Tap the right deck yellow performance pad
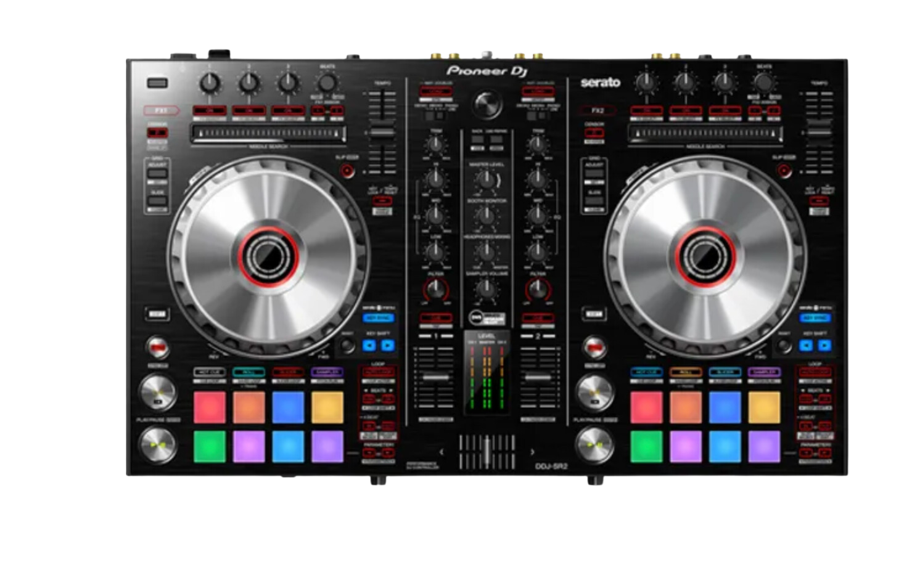This screenshot has height=588, width=904. coord(765,407)
